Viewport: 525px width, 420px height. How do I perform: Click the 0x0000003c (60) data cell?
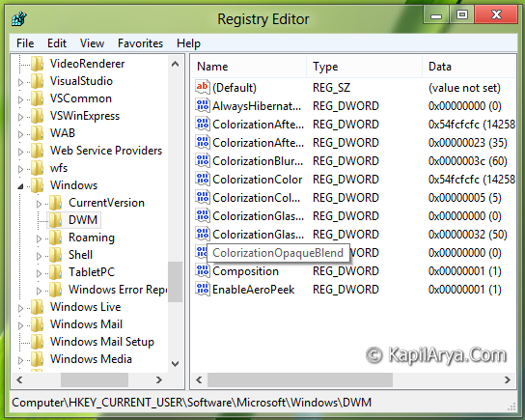tap(468, 161)
